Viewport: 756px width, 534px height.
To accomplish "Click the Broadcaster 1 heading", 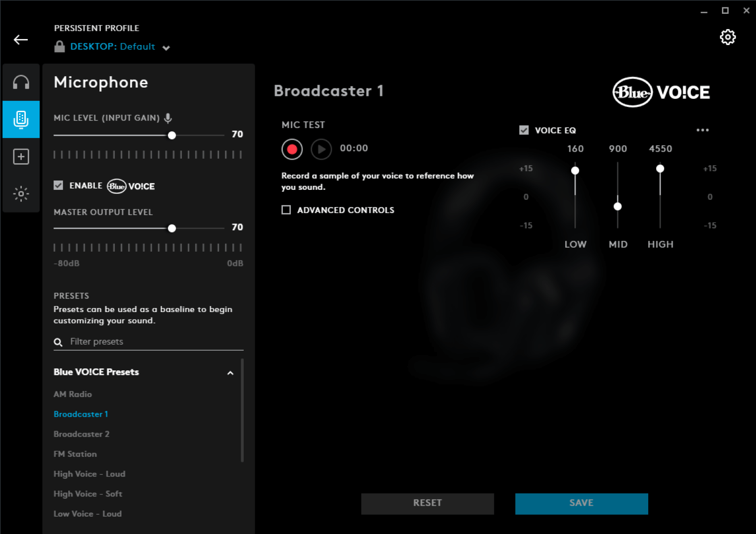I will pos(328,91).
